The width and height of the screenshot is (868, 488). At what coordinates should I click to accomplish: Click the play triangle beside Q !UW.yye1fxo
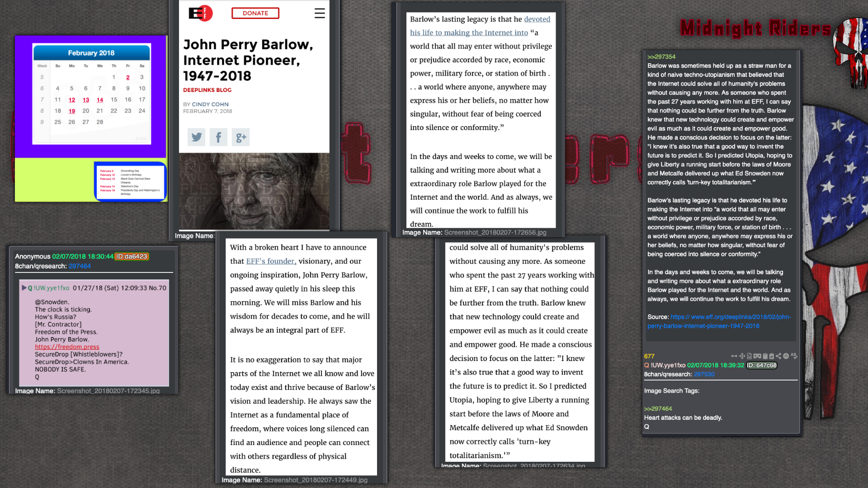pos(24,288)
